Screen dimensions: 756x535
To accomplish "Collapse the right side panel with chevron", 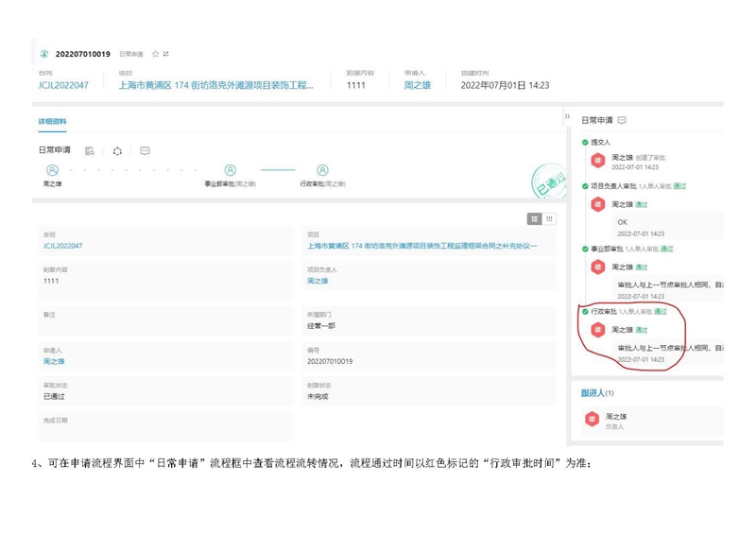I will pos(567,117).
